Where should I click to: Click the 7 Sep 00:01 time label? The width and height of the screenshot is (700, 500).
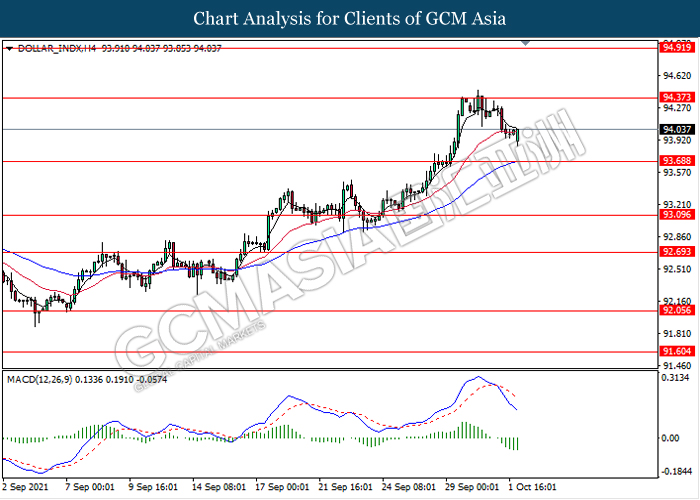(90, 487)
